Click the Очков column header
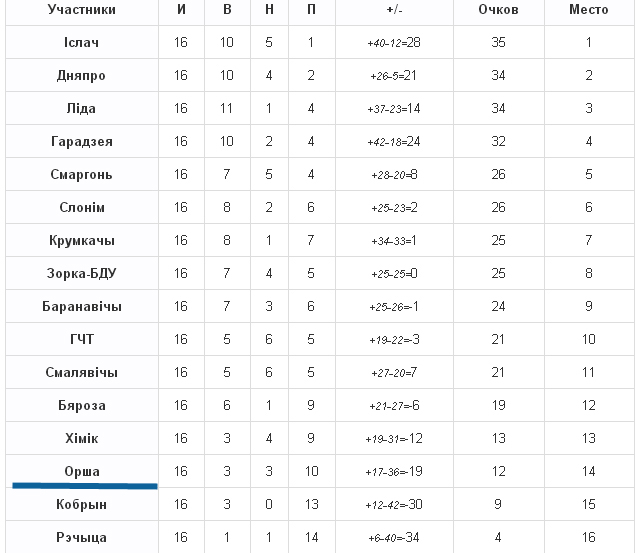This screenshot has height=553, width=635. (x=499, y=10)
